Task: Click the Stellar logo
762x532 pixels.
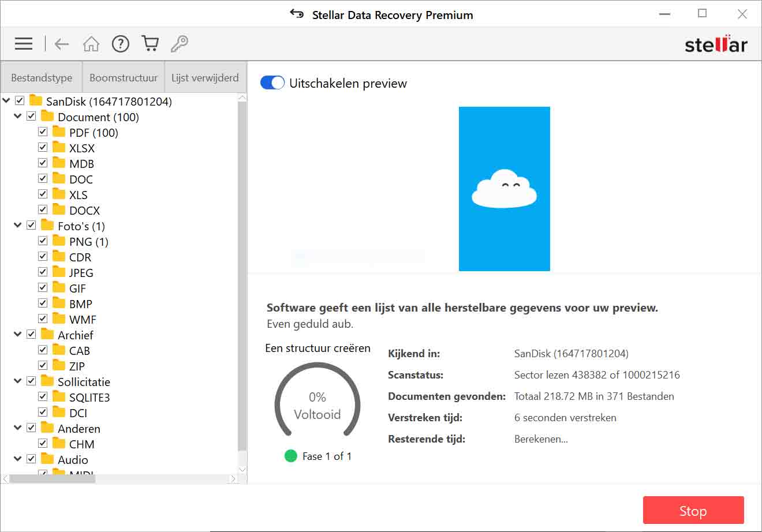Action: tap(716, 44)
